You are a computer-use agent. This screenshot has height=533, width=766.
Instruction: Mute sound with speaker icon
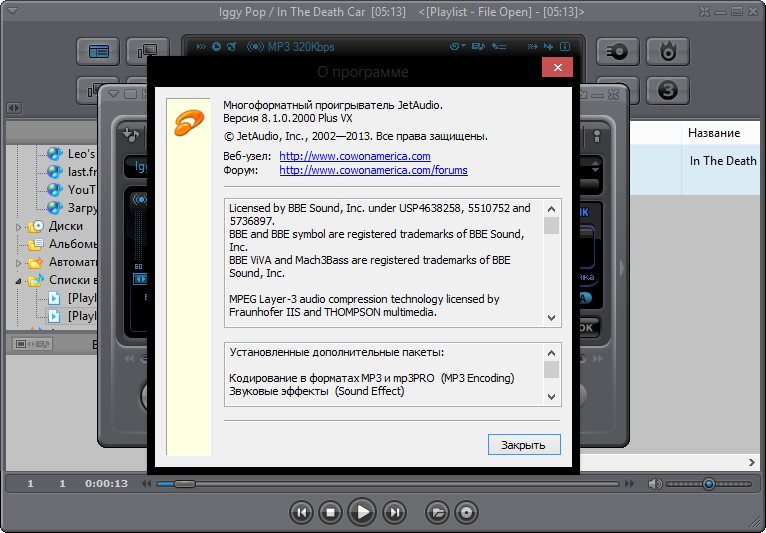pyautogui.click(x=654, y=484)
